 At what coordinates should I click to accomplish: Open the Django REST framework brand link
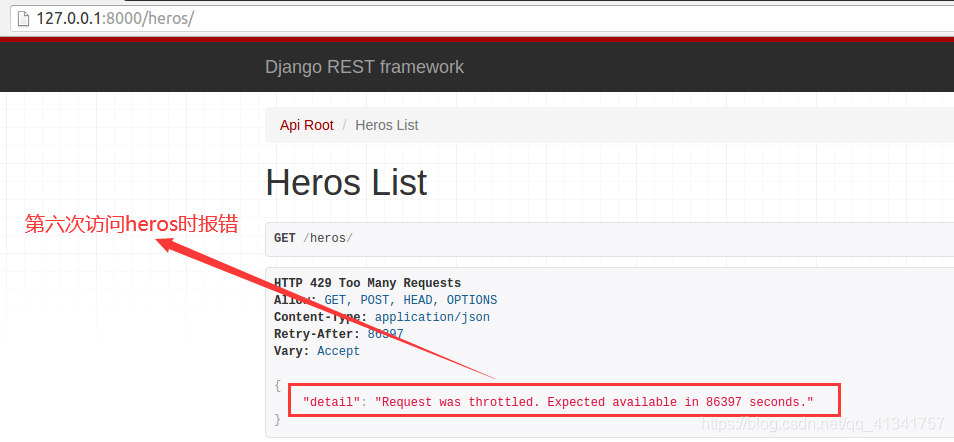click(364, 67)
